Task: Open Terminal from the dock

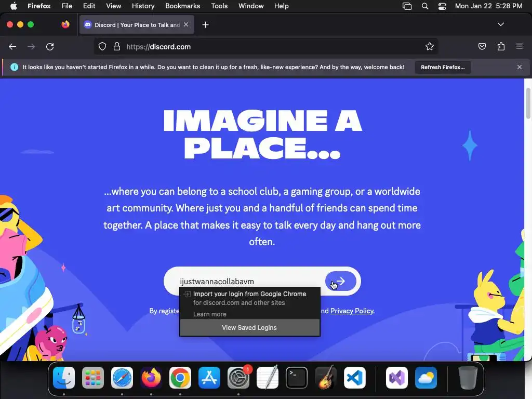Action: [297, 378]
